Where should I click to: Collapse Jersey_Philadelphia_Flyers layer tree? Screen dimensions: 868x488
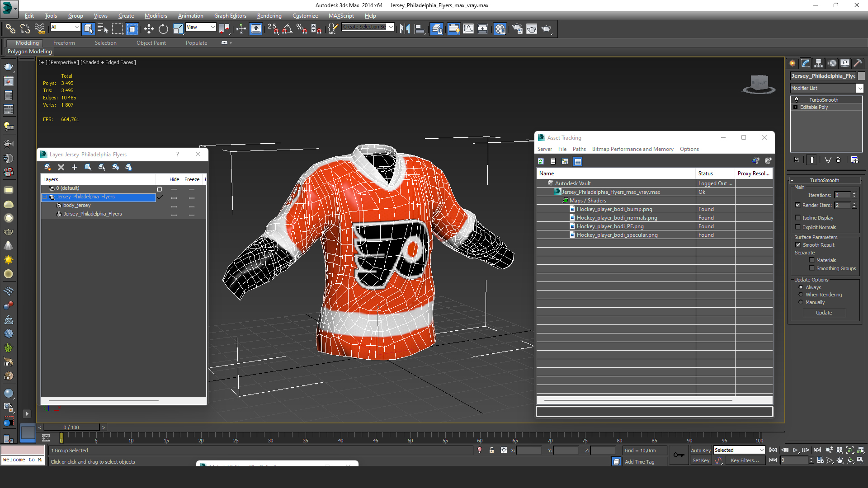pos(45,197)
